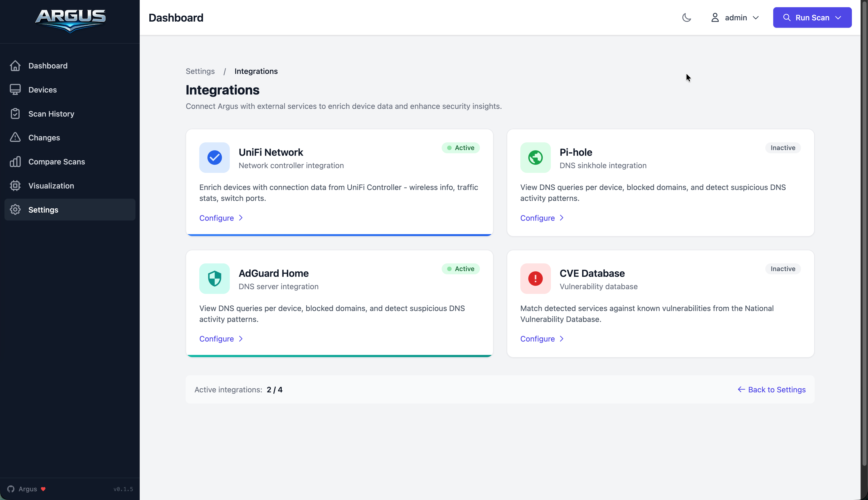
Task: Open Scan History from the sidebar
Action: pos(15,114)
